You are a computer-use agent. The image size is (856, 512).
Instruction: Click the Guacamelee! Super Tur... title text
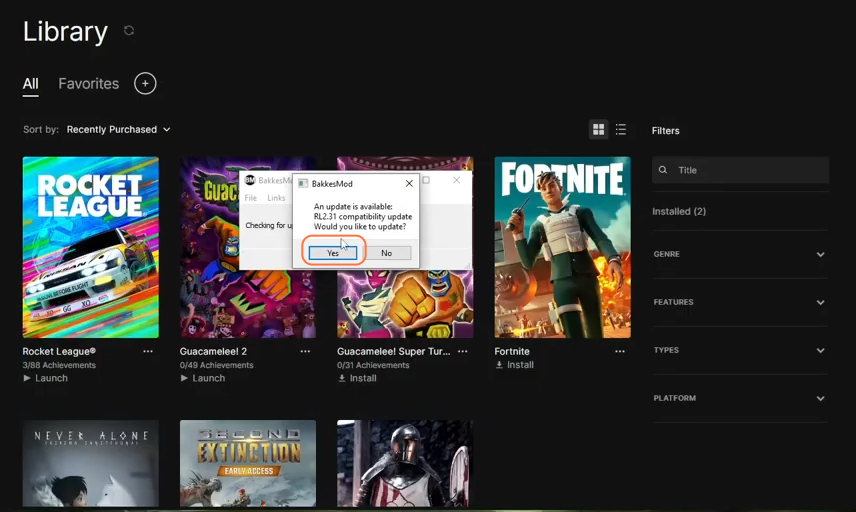[394, 352]
